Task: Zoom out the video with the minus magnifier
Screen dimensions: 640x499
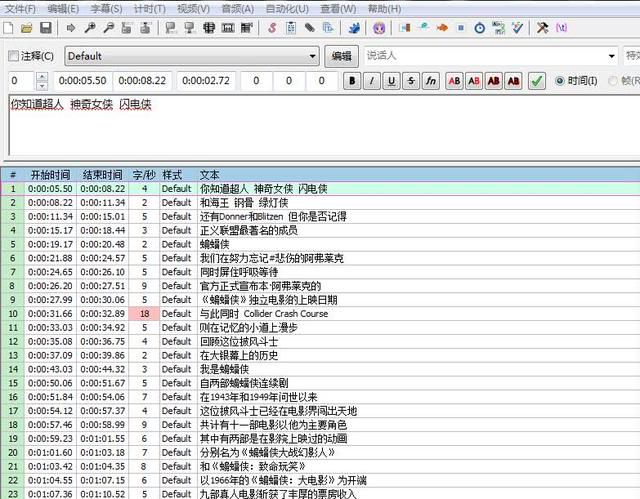Action: click(109, 28)
